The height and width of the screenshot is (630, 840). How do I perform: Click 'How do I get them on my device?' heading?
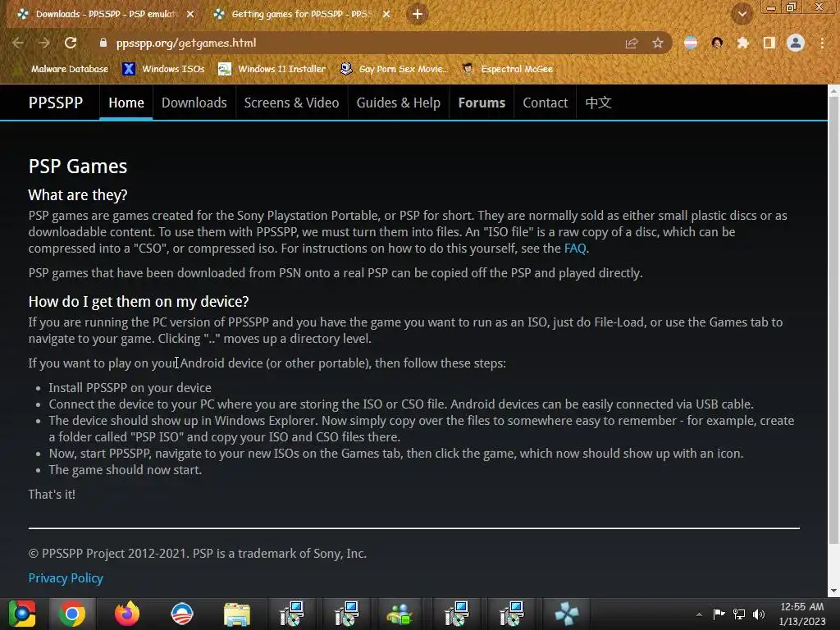139,302
